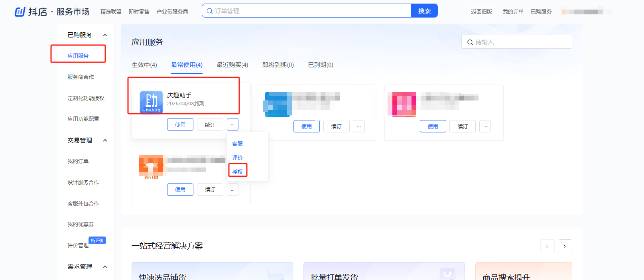Viewport: 644px width, 280px height.
Task: Click the 抖店 logo icon
Action: (x=20, y=12)
